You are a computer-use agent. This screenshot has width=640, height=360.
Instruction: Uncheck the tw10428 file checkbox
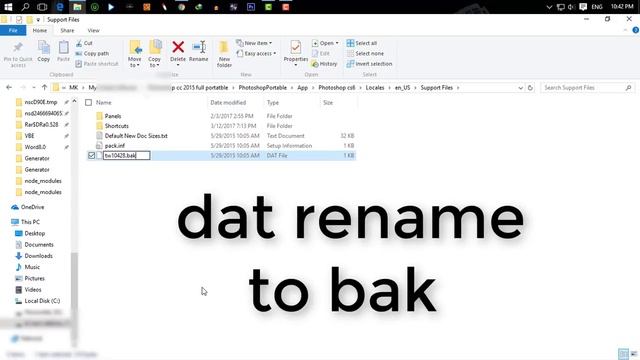[91, 156]
